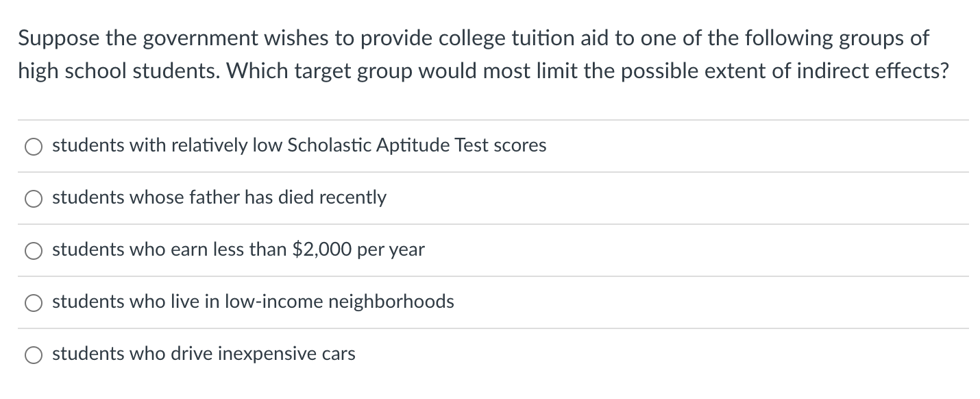This screenshot has width=980, height=399.
Task: Pick the earn less than $2,000 radio button
Action: click(34, 250)
